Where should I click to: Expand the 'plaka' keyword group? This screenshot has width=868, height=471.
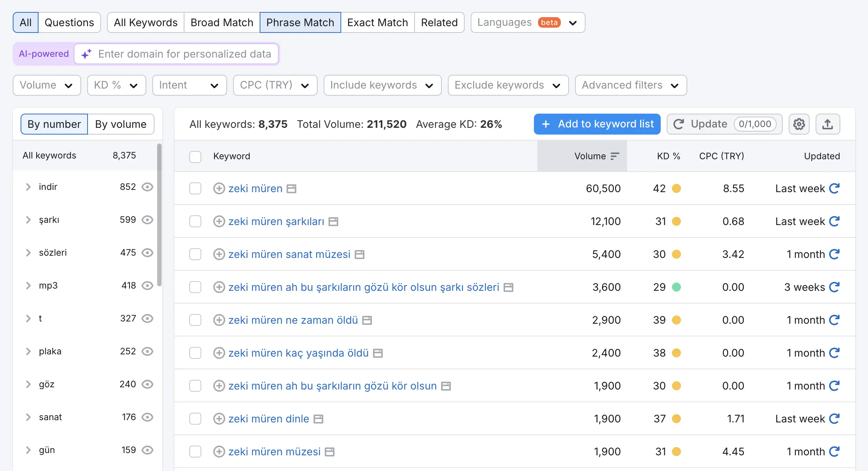[28, 351]
